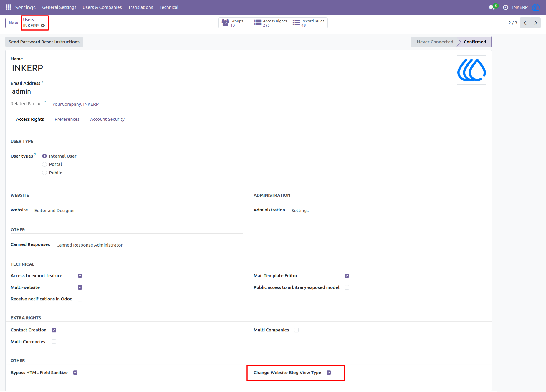Click the gear icon next to INKERP breadcrumb
546x392 pixels.
pos(43,26)
